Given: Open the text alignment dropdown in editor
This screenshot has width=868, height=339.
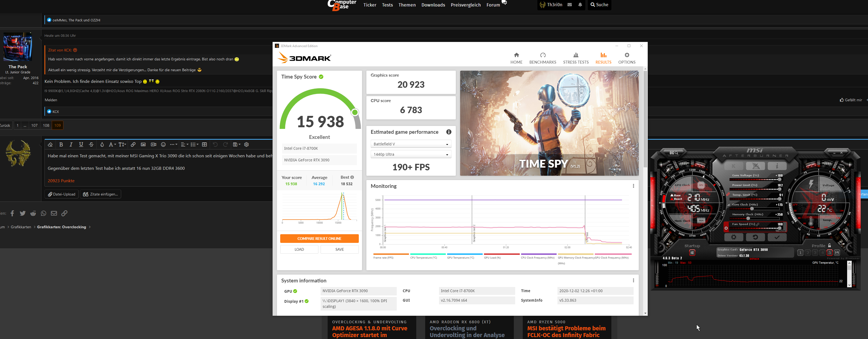Looking at the screenshot, I should (x=184, y=144).
